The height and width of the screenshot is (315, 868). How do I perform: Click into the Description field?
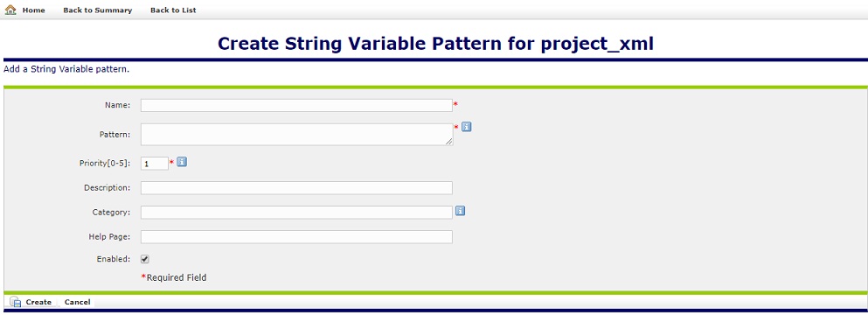(x=296, y=188)
